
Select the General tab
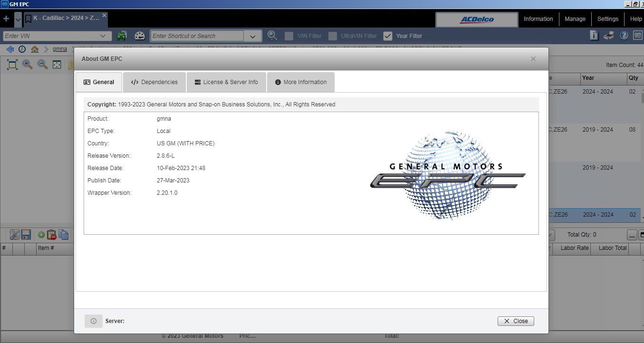pos(99,82)
